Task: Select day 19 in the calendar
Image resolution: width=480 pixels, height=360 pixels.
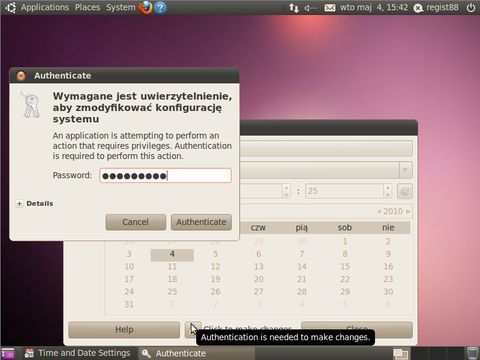Action: tap(215, 279)
